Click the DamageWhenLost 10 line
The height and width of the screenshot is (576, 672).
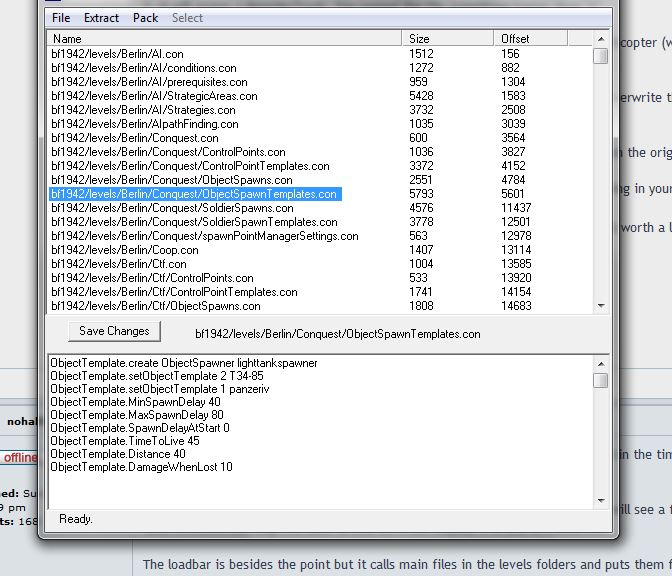click(141, 467)
